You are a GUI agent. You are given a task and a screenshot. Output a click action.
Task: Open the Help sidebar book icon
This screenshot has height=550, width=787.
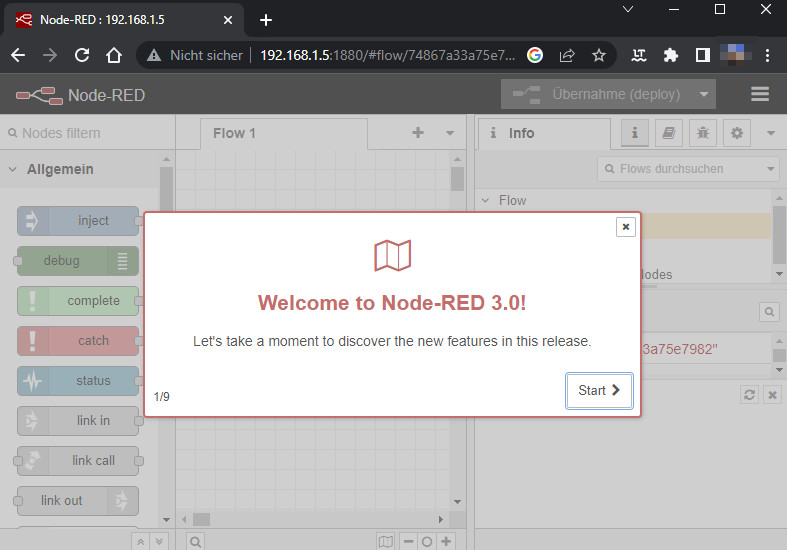pyautogui.click(x=670, y=133)
